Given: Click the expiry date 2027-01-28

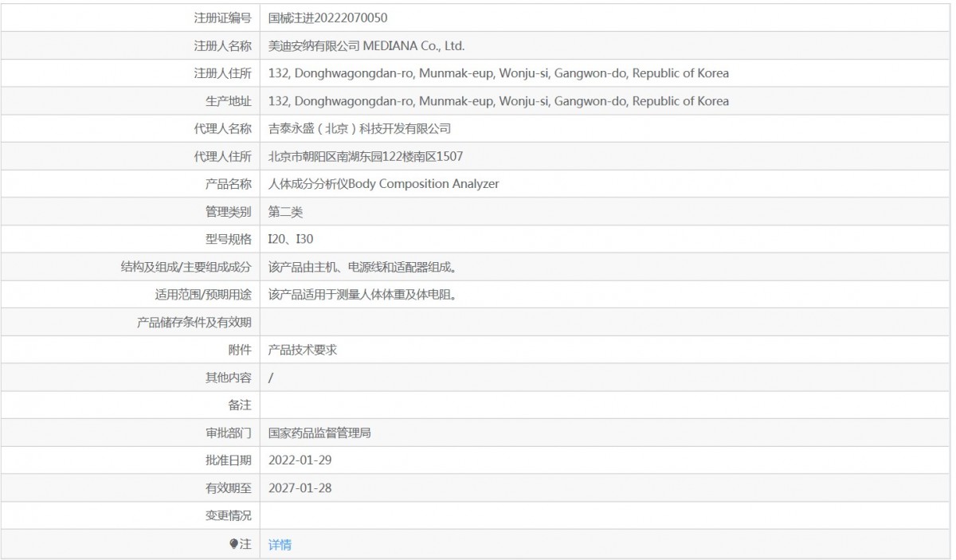Looking at the screenshot, I should [x=300, y=488].
